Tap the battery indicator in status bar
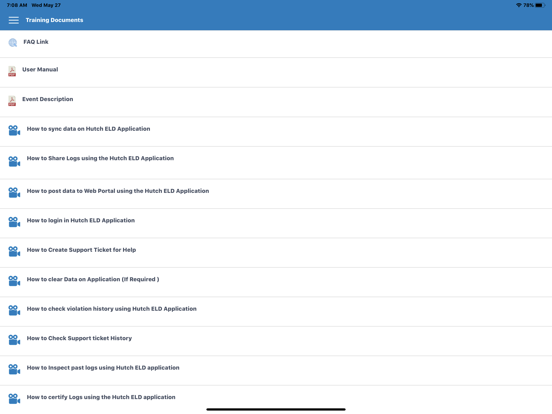This screenshot has height=414, width=552. [x=540, y=5]
